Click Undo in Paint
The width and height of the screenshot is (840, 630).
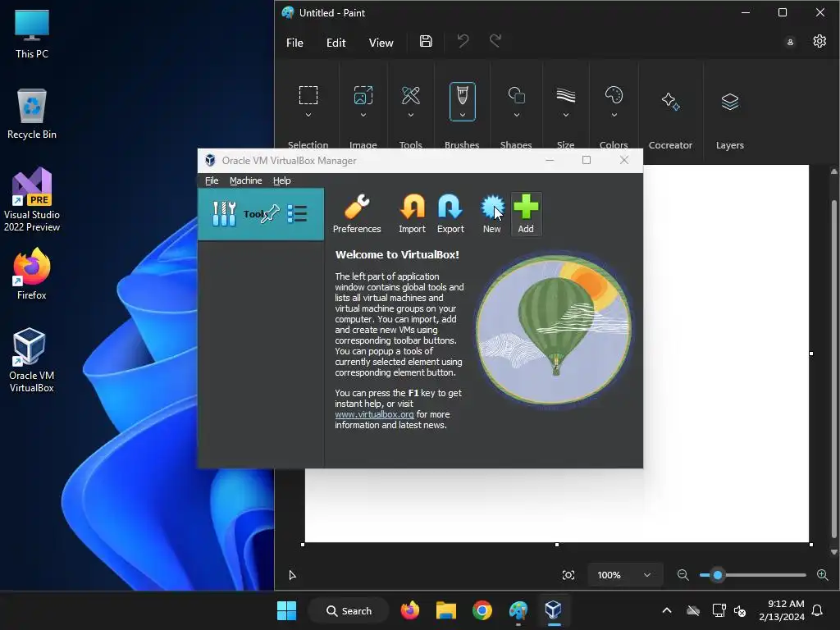point(463,41)
